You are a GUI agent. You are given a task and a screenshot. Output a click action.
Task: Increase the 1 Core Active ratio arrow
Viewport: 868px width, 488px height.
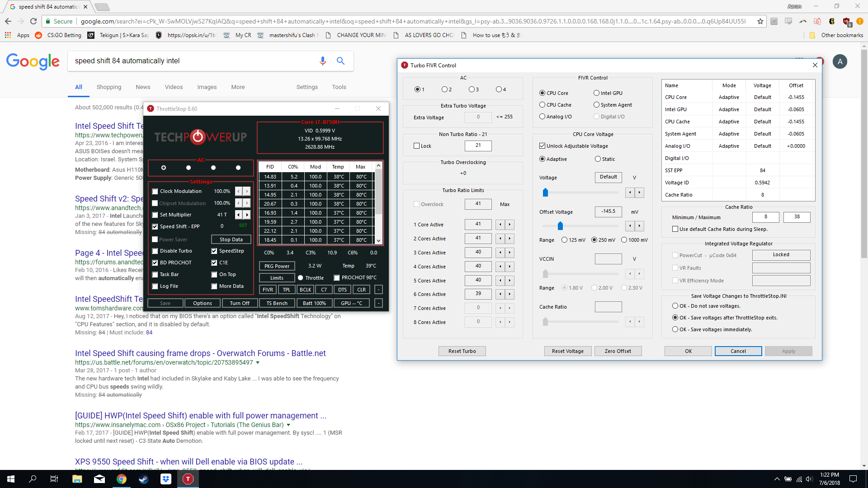tap(509, 225)
